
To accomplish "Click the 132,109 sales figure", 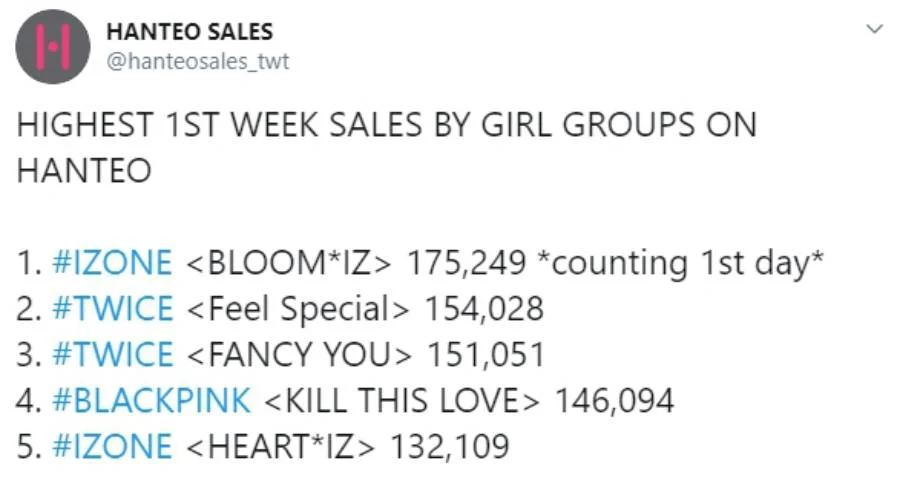I will pyautogui.click(x=449, y=447).
